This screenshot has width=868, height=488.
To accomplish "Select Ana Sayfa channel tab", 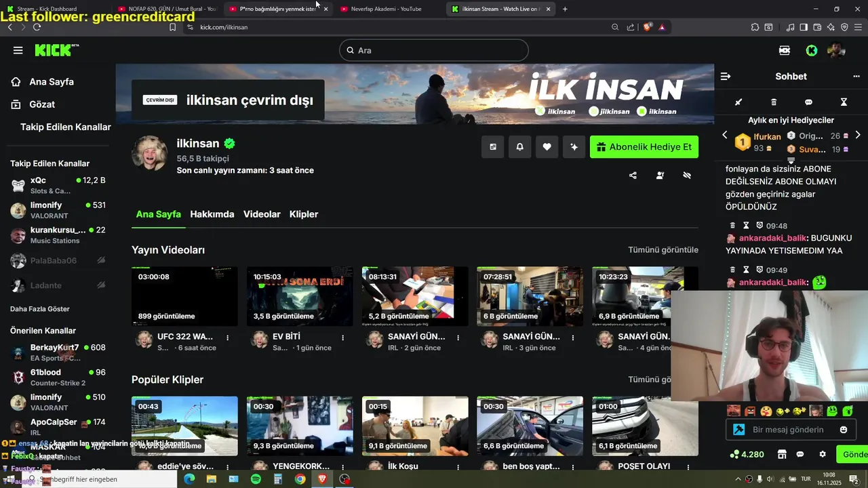I will click(x=159, y=214).
